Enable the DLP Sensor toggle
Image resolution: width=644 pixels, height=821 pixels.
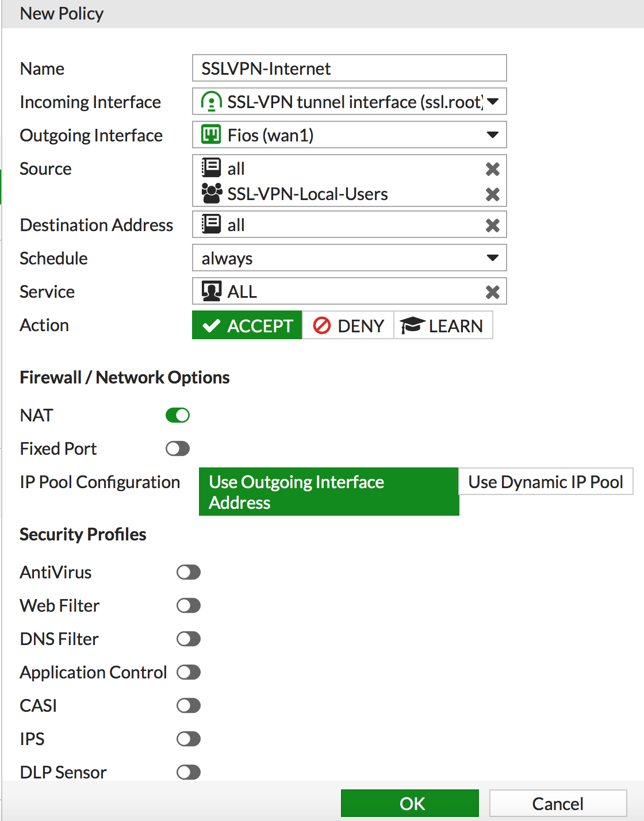[x=189, y=772]
